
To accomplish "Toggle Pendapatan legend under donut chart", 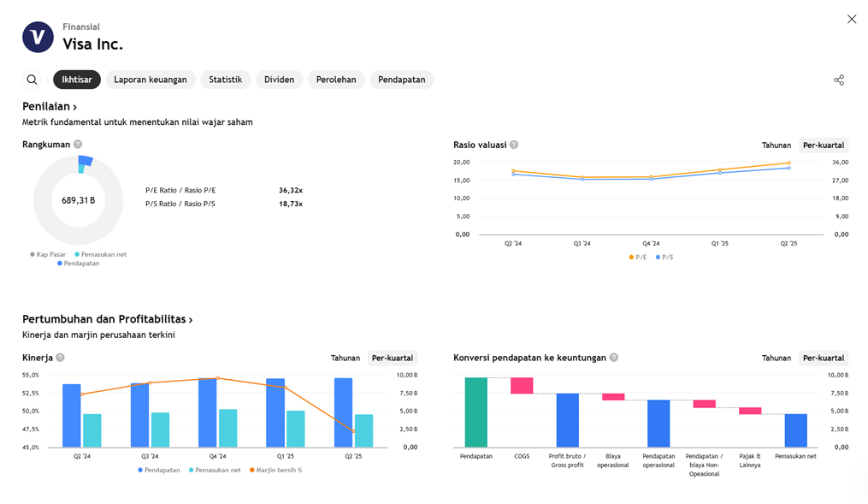I will tap(78, 264).
